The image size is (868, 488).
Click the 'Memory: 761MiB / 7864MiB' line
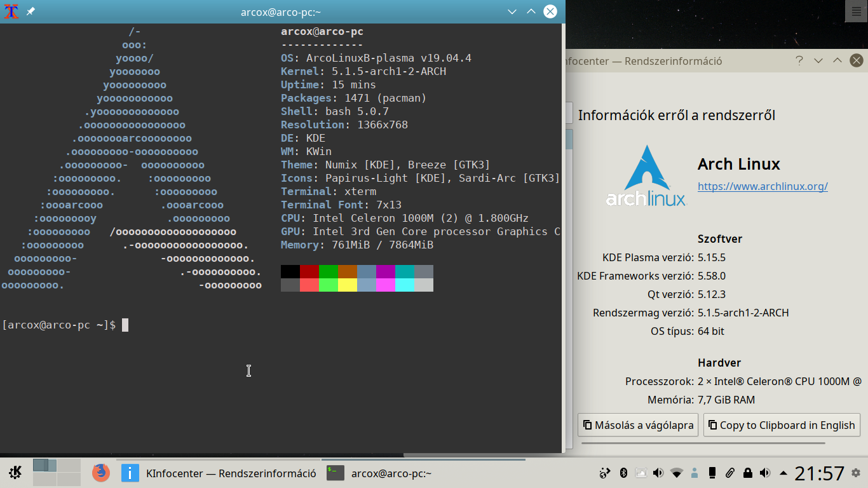[357, 245]
